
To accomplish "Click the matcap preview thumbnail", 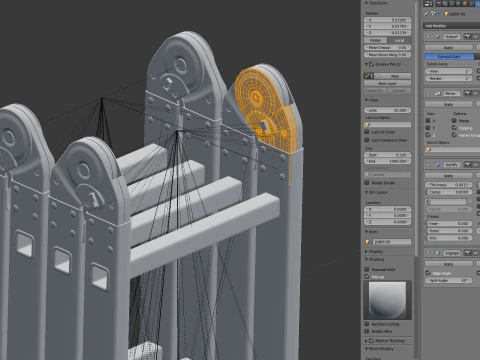I will (387, 300).
